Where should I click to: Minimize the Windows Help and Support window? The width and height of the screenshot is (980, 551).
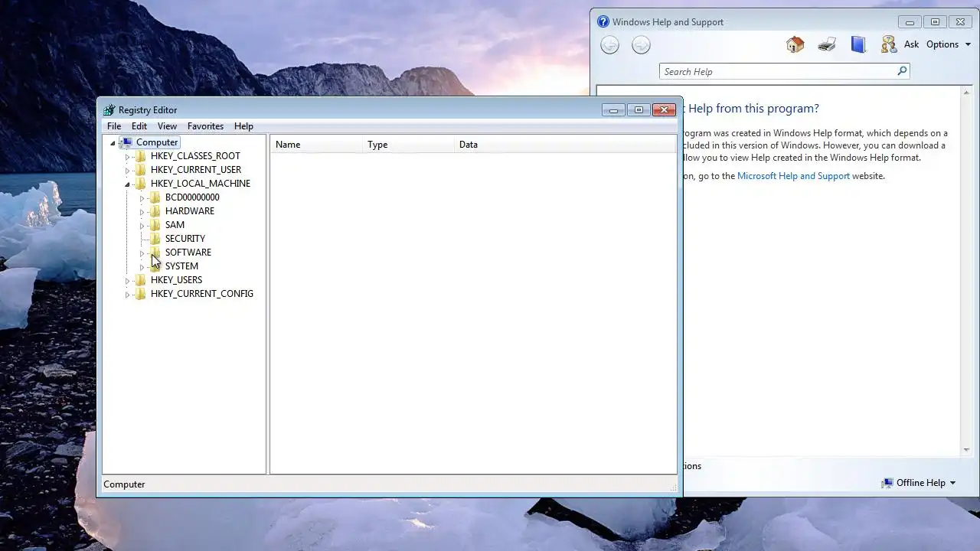point(910,22)
